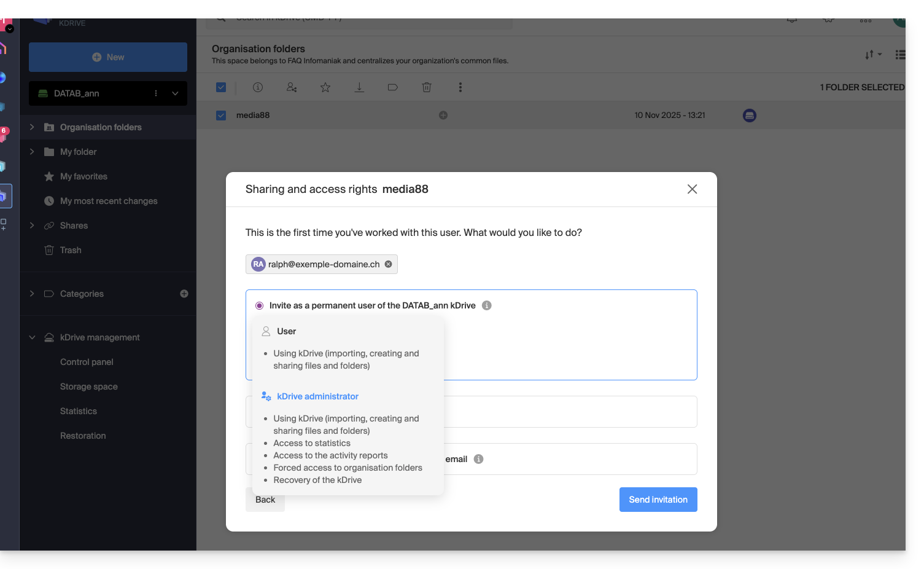Choose the User role option
Viewport: 924px width, 569px height.
[x=286, y=331]
